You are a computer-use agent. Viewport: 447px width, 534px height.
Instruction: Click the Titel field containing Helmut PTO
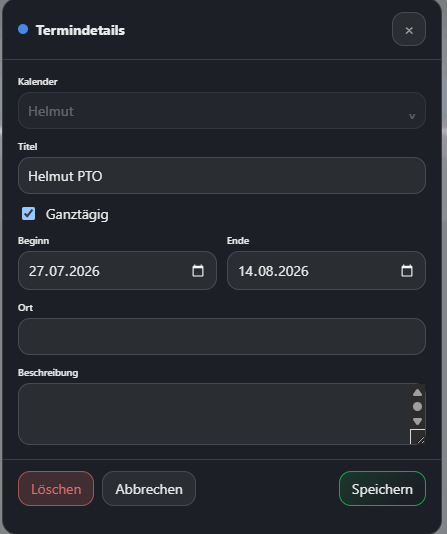(222, 176)
